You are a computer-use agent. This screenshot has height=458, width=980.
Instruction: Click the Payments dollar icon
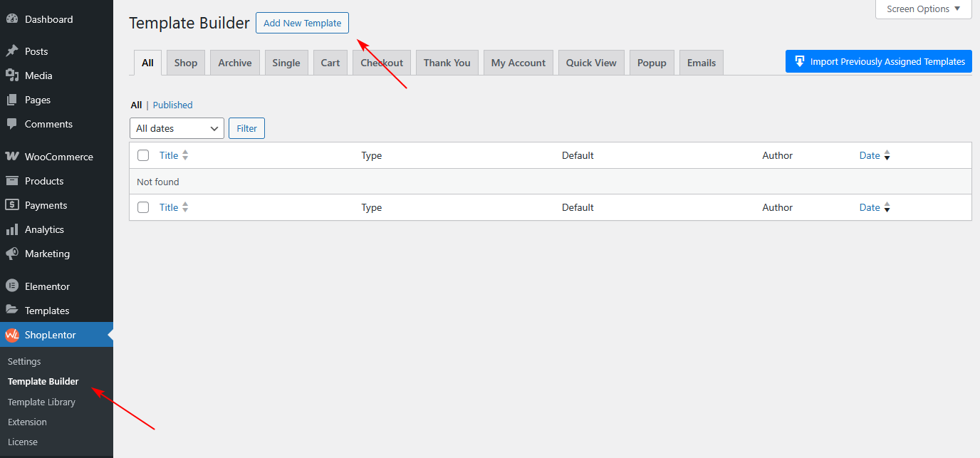tap(12, 205)
